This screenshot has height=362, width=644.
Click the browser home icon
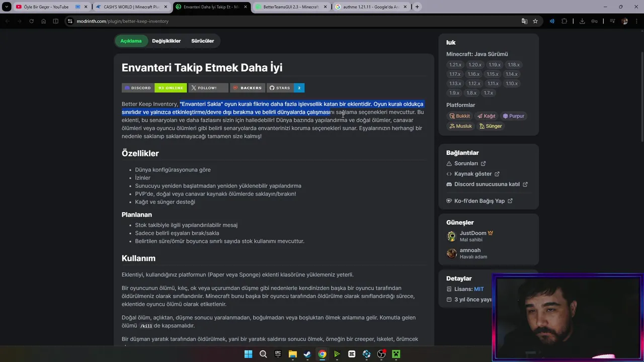[43, 21]
